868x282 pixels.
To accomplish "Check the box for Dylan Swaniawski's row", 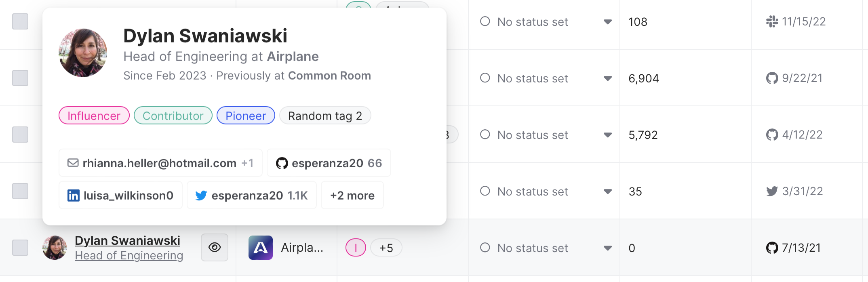I will (20, 248).
